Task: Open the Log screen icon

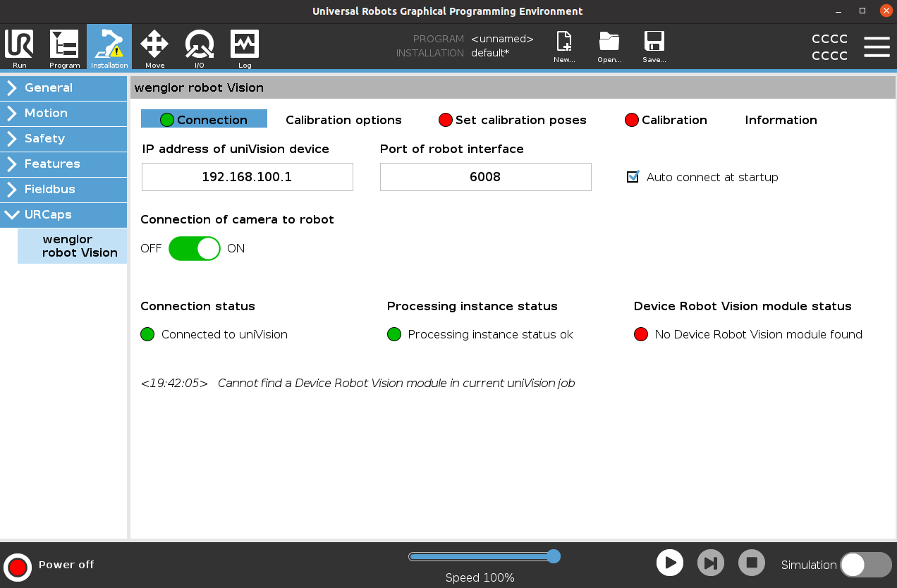Action: tap(245, 48)
